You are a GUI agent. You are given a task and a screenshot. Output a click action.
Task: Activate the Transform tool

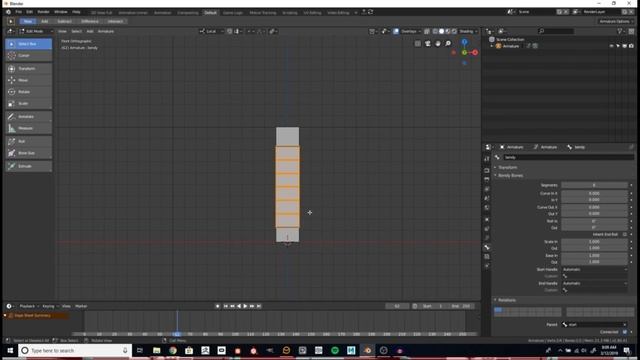click(29, 69)
